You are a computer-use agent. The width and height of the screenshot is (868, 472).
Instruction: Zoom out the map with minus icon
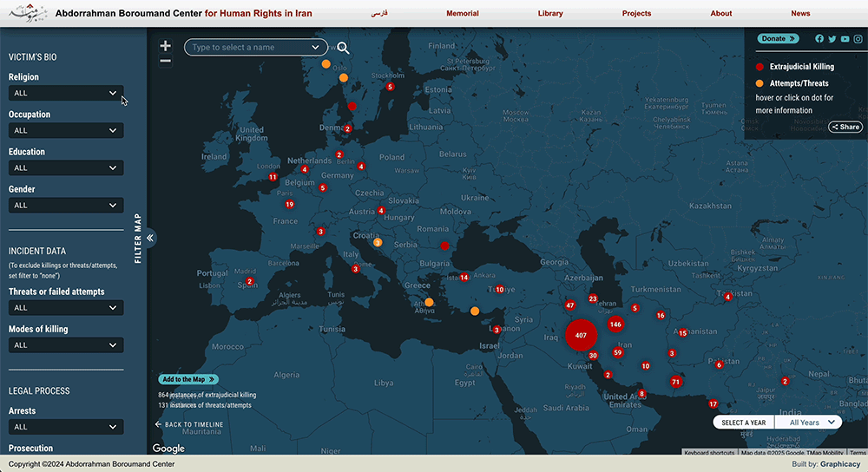coord(165,61)
